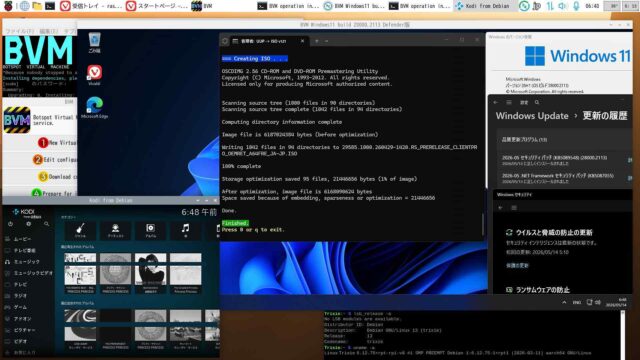640x360 pixels.
Task: Select テレビ番組 in the Kodi sidebar
Action: [28, 250]
